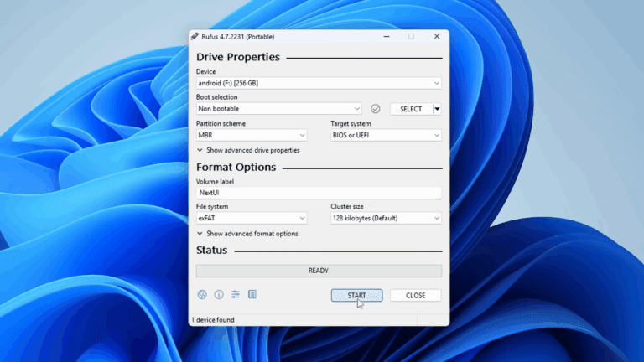Click the checksum checkmark icon

[375, 109]
